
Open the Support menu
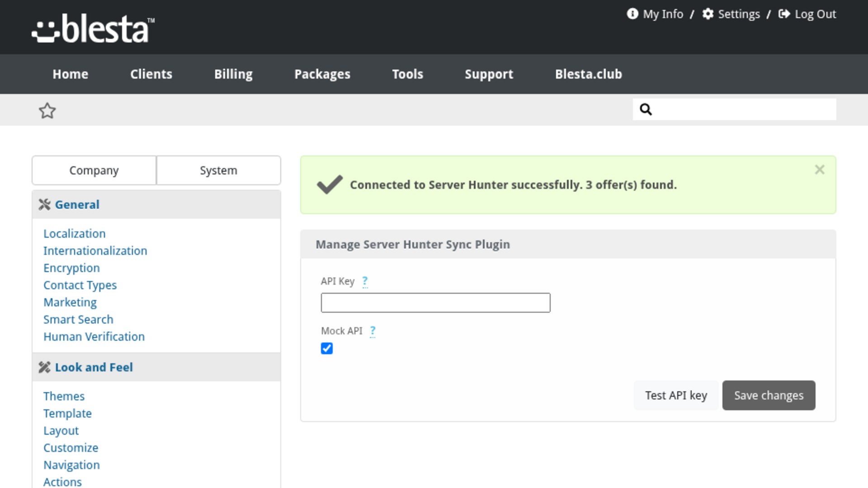[x=489, y=74]
